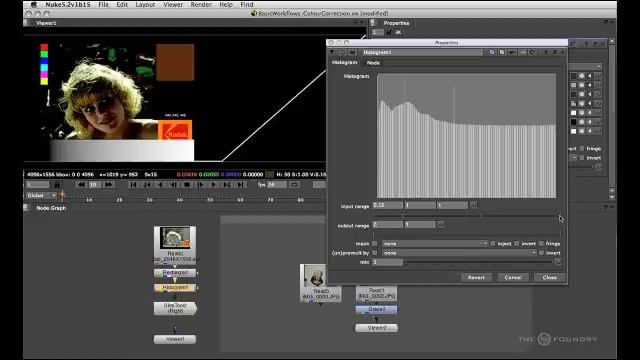Select the Grade1 node

pos(376,310)
